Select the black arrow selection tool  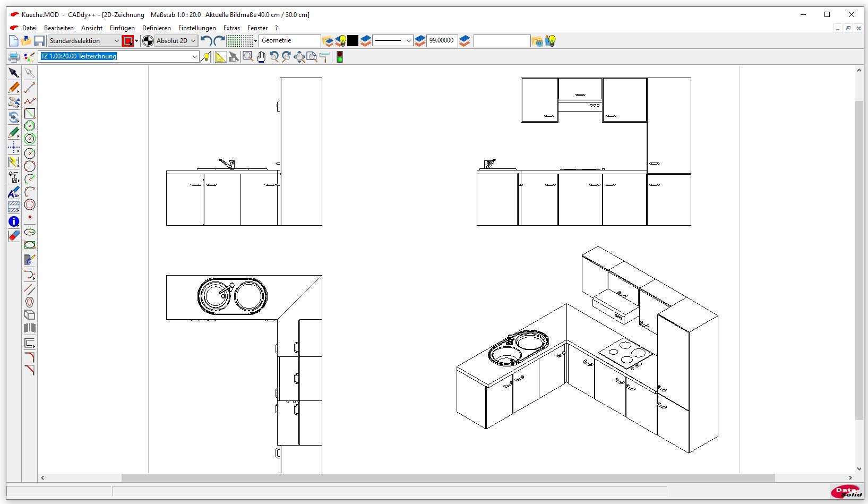14,73
